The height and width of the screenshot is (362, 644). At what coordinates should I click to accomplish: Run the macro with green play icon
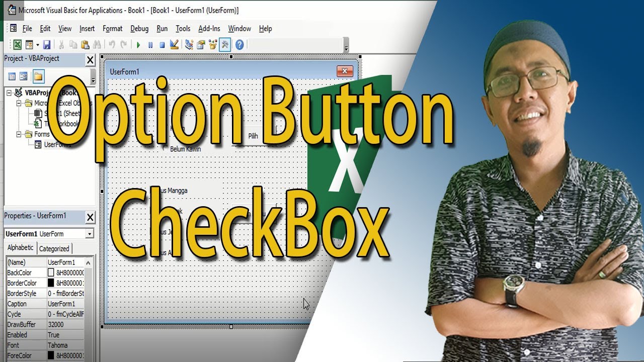point(138,45)
